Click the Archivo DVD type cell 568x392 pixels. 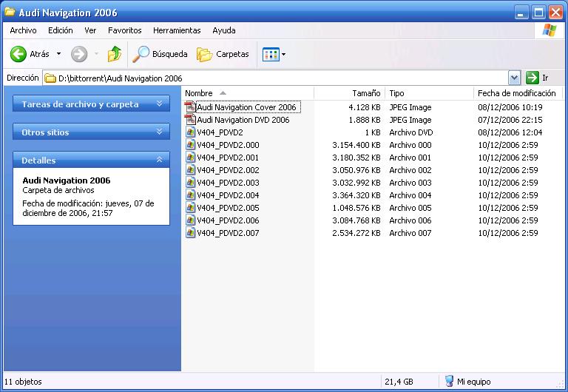tap(411, 132)
